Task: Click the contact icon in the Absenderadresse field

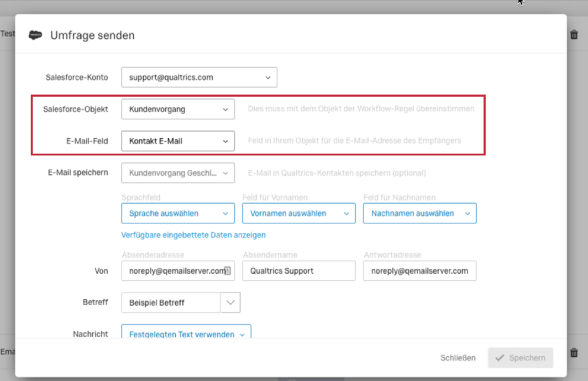Action: click(228, 270)
